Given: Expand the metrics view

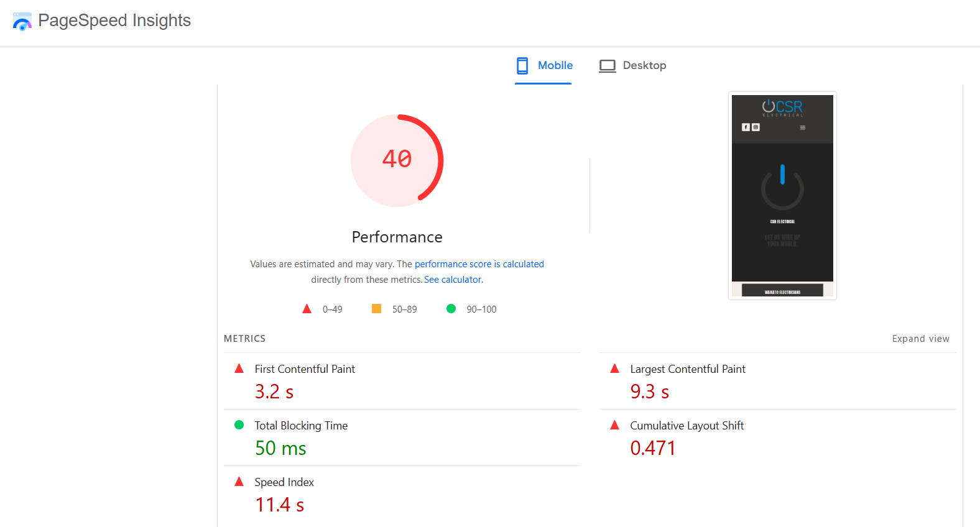Looking at the screenshot, I should coord(920,339).
